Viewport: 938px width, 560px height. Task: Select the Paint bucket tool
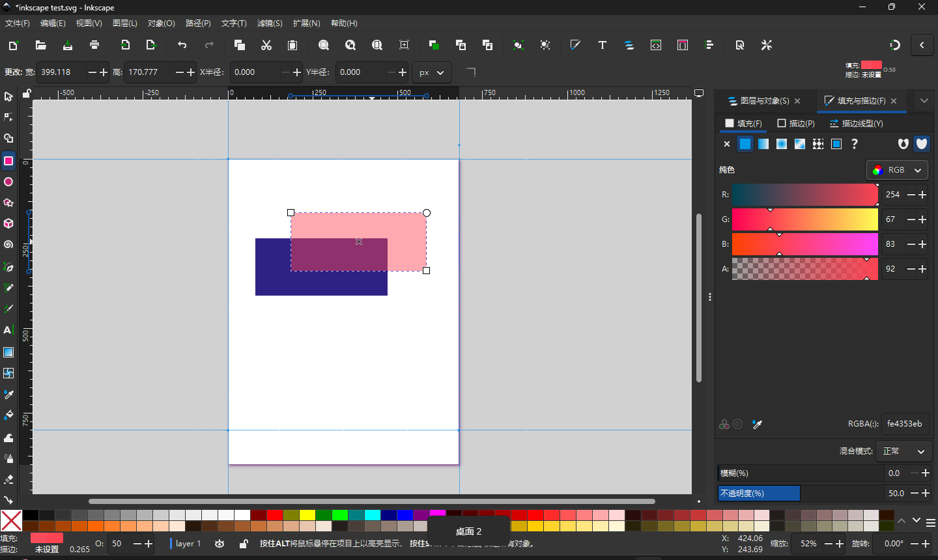[8, 415]
